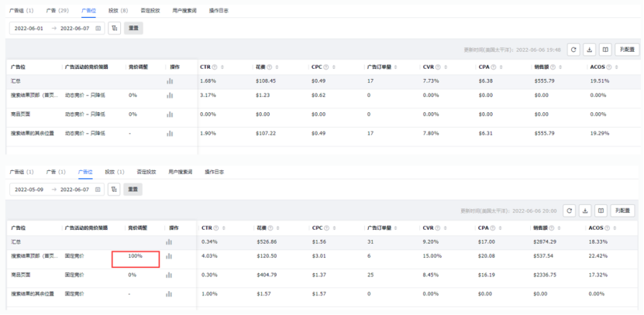Viewport: 644px width, 315px height.
Task: Click the refresh icon in the lower panel
Action: [570, 211]
